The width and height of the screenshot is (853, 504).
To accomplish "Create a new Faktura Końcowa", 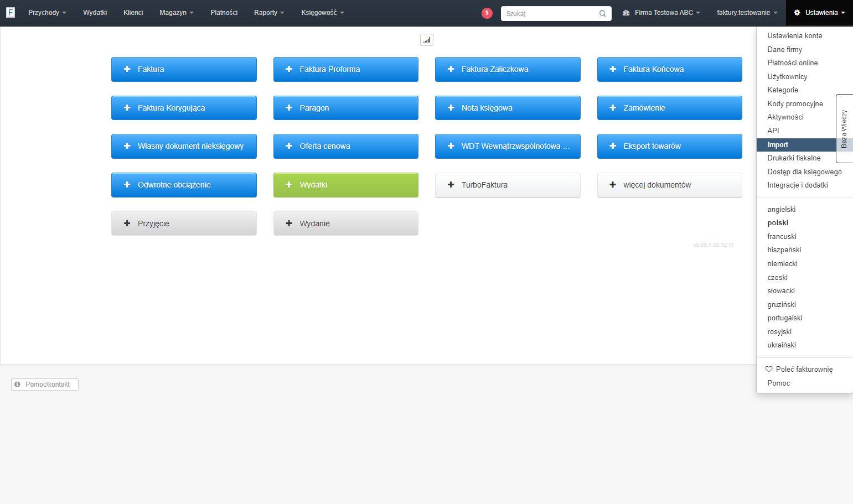I will pyautogui.click(x=670, y=69).
